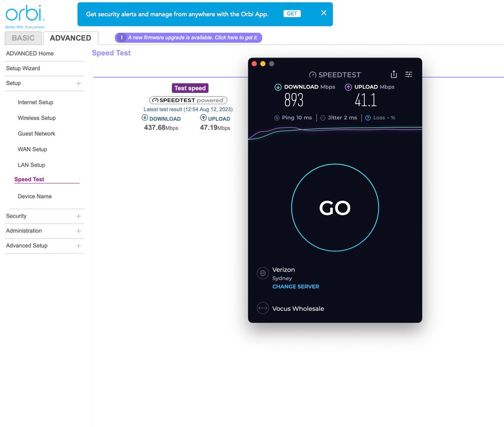Viewport: 504px width, 427px height.
Task: Click the Vocus Wholesale provider name
Action: pos(298,309)
